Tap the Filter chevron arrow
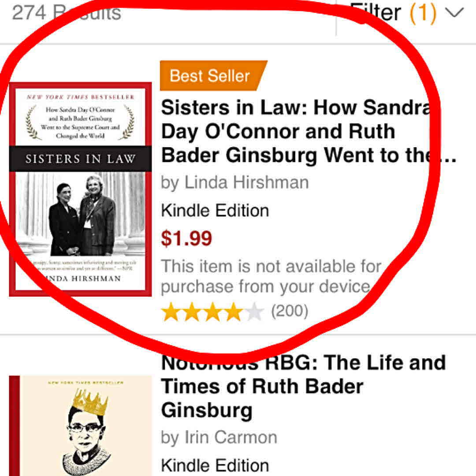Image resolution: width=476 pixels, height=476 pixels. (x=454, y=13)
